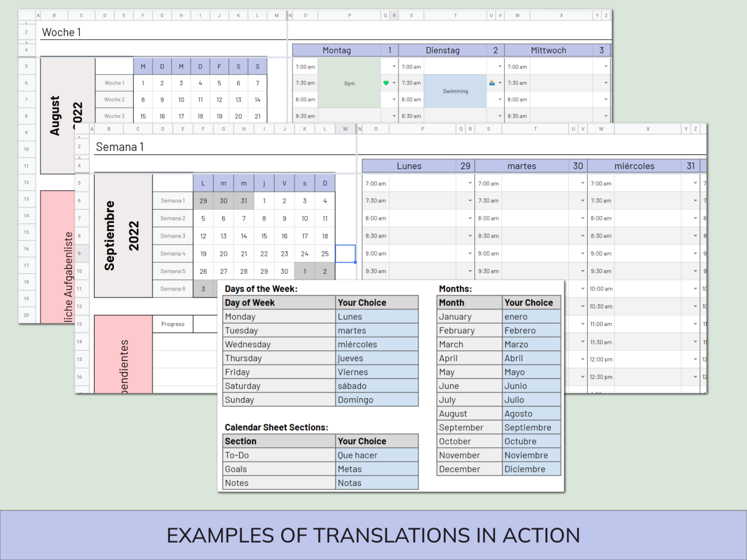
Task: Select the 'Metas' cell for Goals
Action: (x=377, y=469)
